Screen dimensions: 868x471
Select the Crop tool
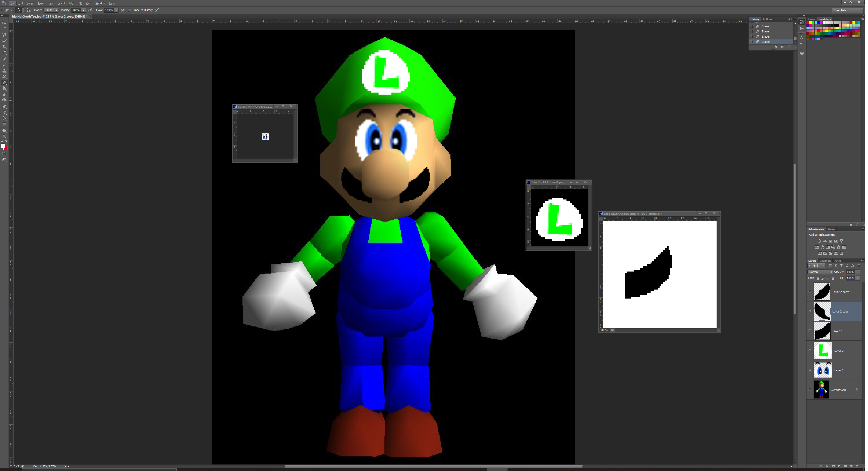click(x=4, y=46)
